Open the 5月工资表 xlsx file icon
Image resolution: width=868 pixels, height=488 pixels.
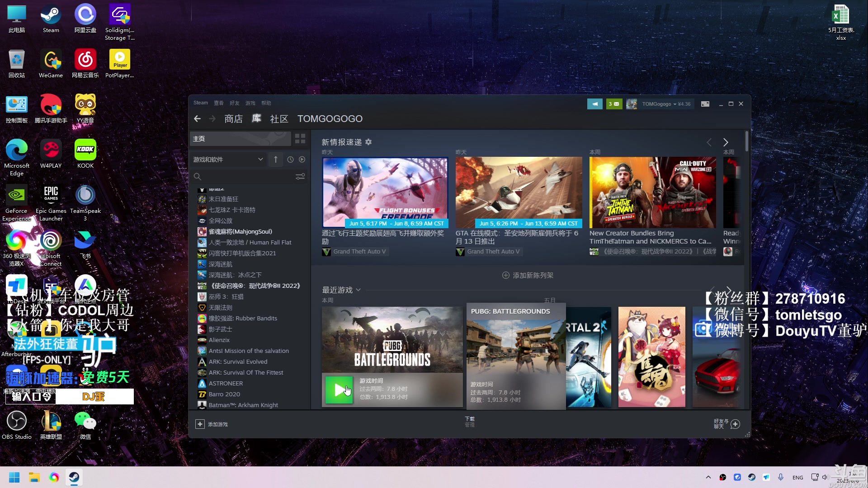tap(841, 22)
